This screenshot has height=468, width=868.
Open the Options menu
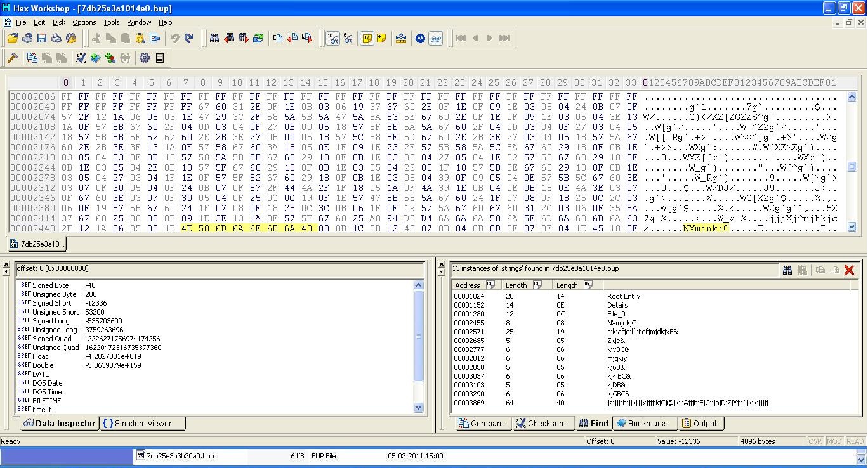click(x=84, y=22)
